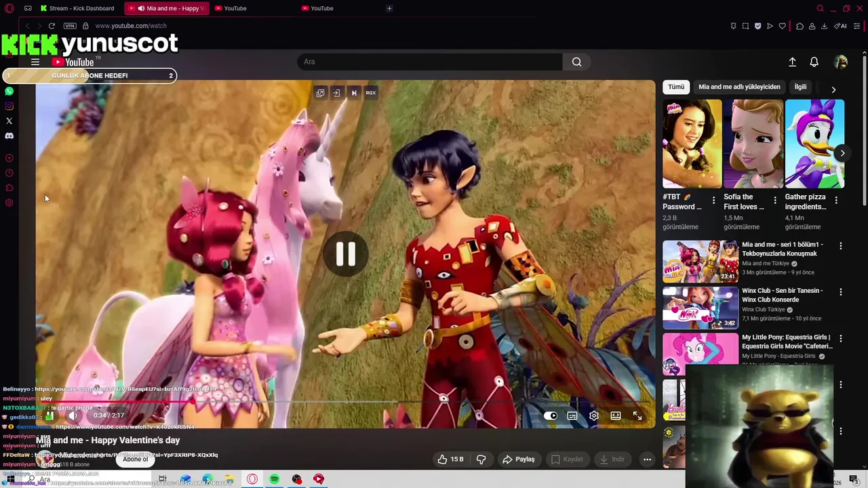Open the Opera logo main menu
This screenshot has width=868, height=488.
9,8
